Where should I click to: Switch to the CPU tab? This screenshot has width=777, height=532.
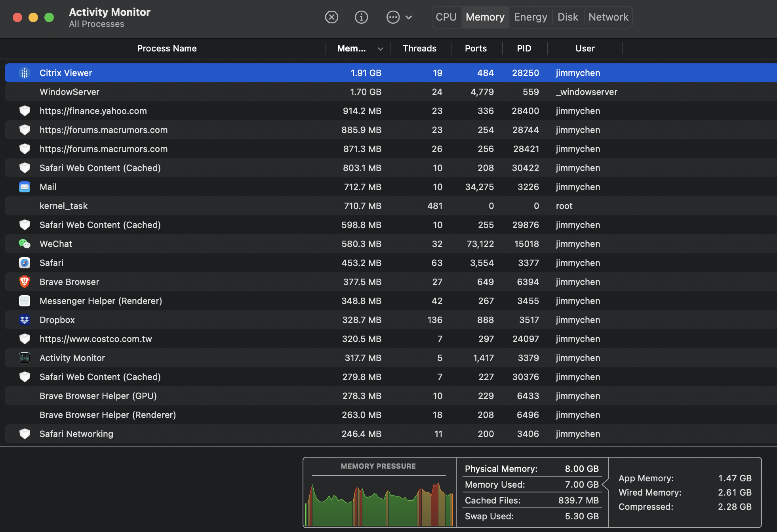click(446, 17)
